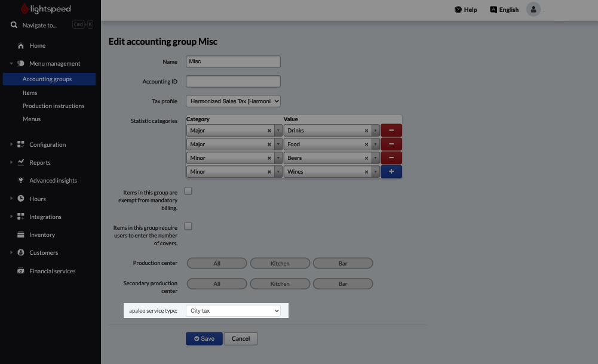Open the Drinks value dropdown arrow

[x=375, y=131]
